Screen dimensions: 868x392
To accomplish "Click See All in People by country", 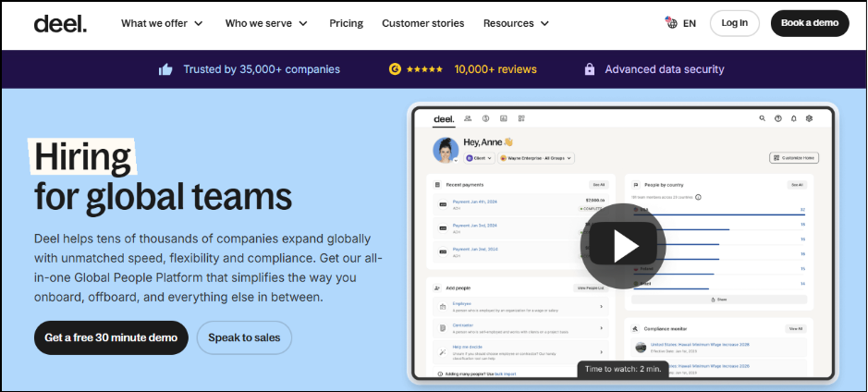I will tap(797, 185).
